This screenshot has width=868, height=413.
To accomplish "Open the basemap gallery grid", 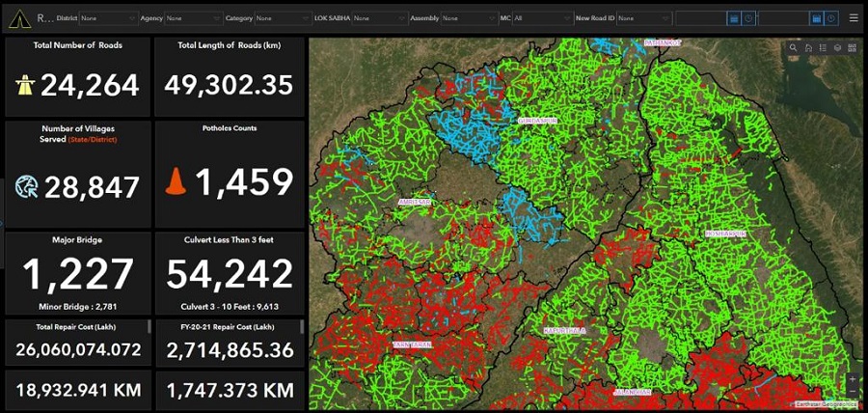I will [852, 47].
